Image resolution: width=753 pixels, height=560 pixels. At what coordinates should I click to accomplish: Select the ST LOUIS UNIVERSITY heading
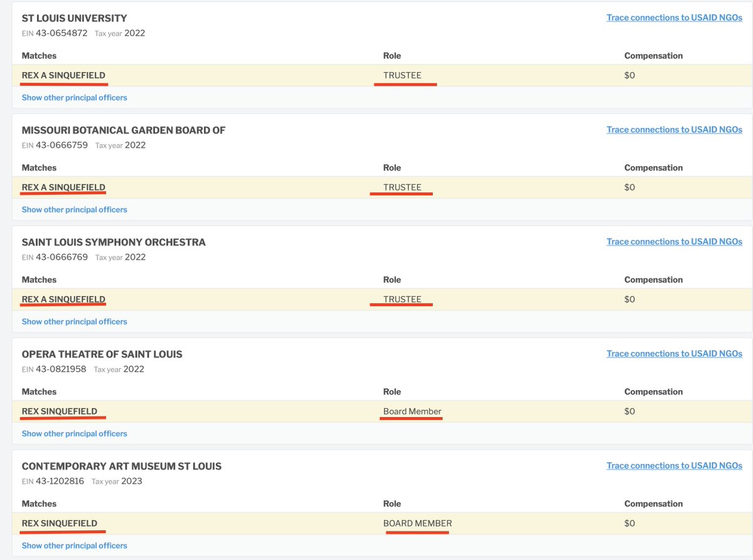click(74, 18)
